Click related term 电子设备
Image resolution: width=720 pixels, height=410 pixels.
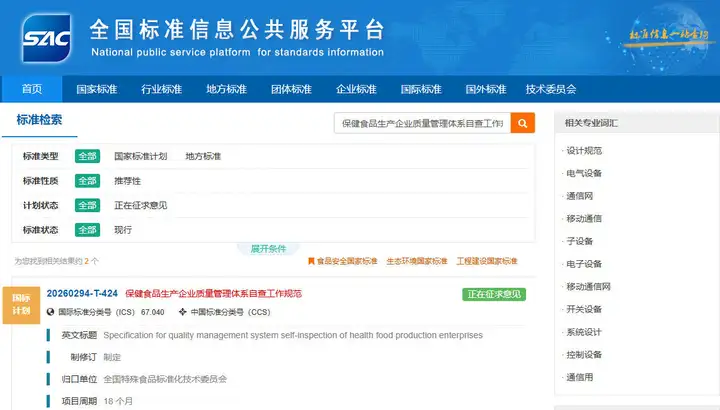click(x=584, y=264)
